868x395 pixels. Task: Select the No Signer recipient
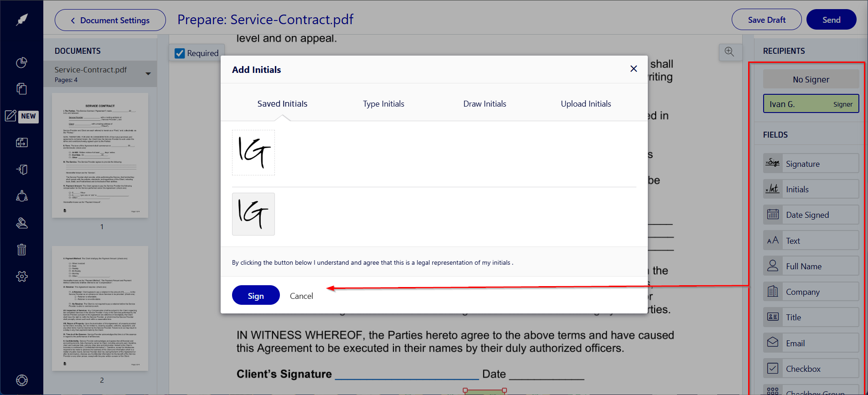pyautogui.click(x=811, y=79)
